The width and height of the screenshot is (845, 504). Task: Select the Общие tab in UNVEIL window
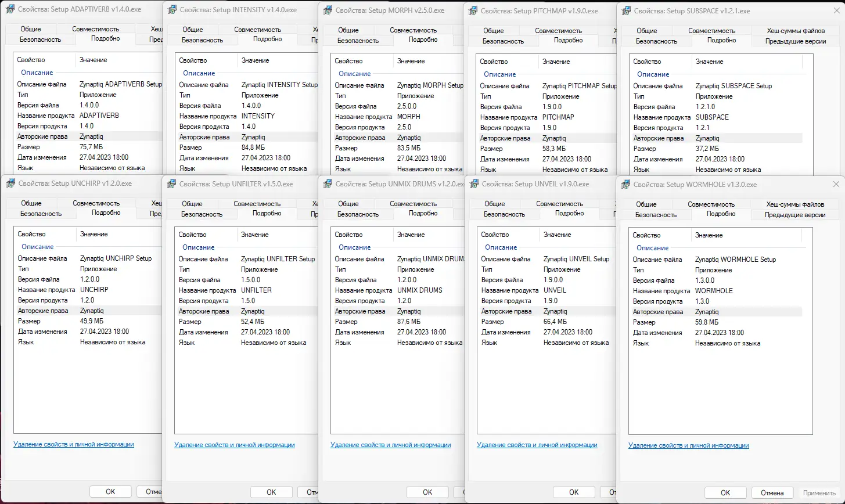click(x=495, y=204)
